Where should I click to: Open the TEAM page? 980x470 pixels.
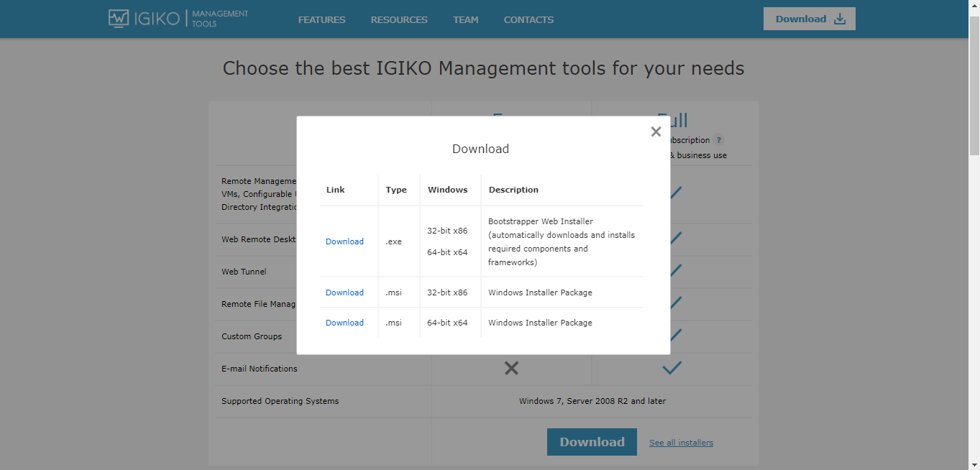(x=466, y=19)
